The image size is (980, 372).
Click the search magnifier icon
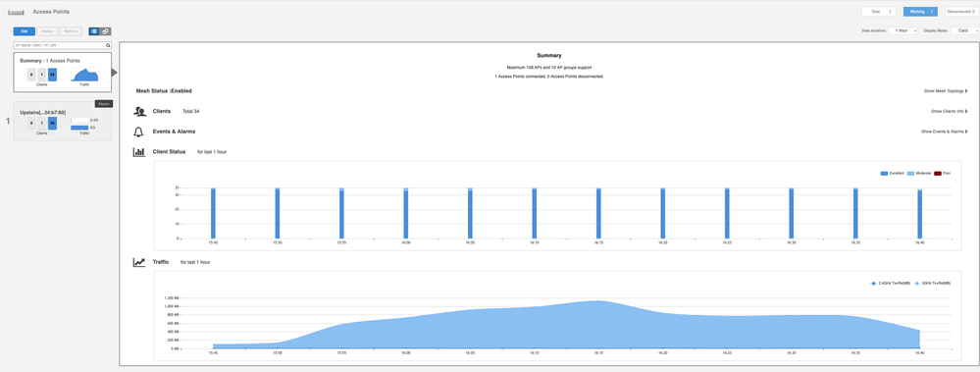point(108,45)
